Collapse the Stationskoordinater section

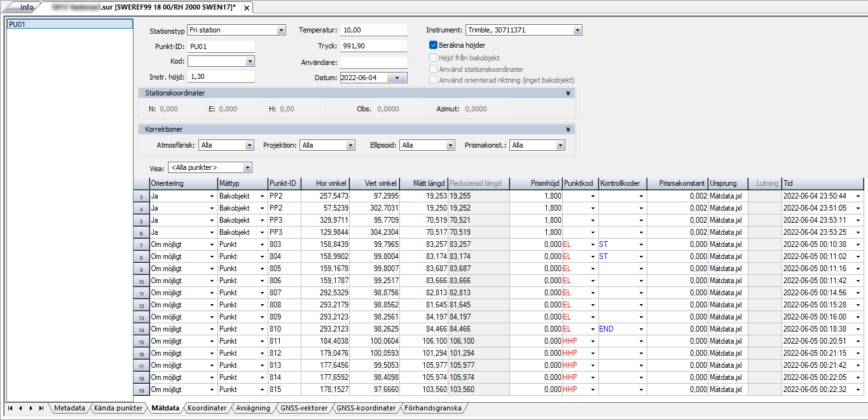coord(568,93)
